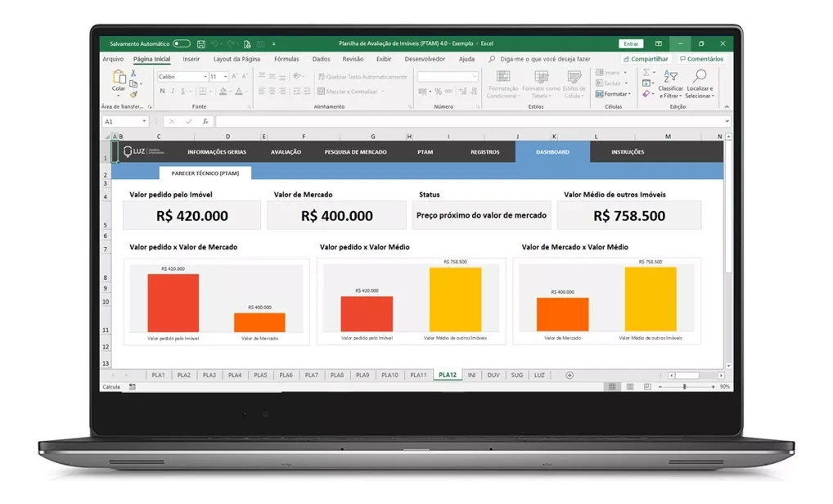Viewport: 833px width, 504px height.
Task: Toggle the Salvamento Automático switch
Action: [x=182, y=43]
